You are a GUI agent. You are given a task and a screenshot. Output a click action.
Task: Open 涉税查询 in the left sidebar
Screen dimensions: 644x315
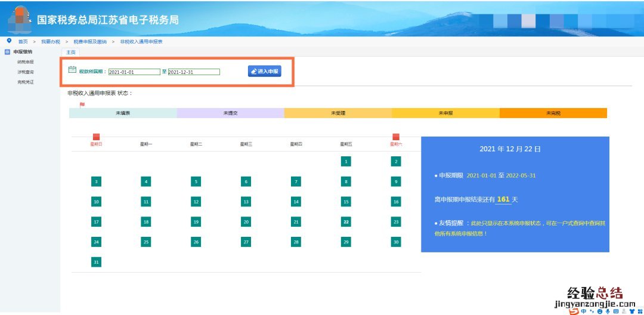coord(26,72)
